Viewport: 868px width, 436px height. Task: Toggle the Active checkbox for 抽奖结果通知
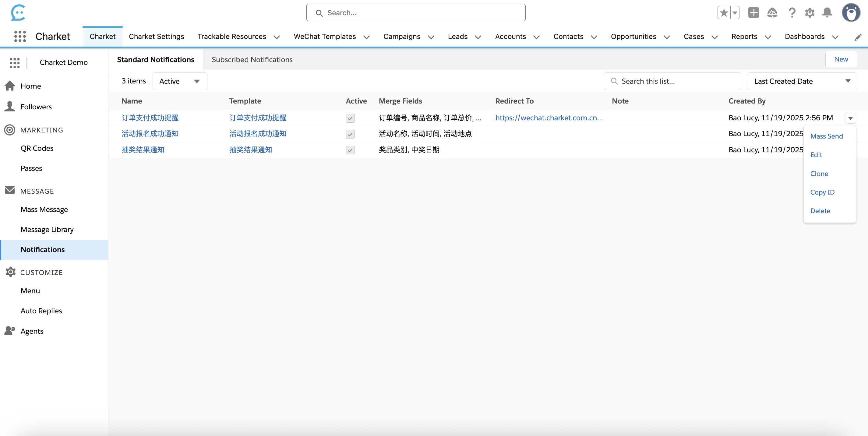coord(350,150)
